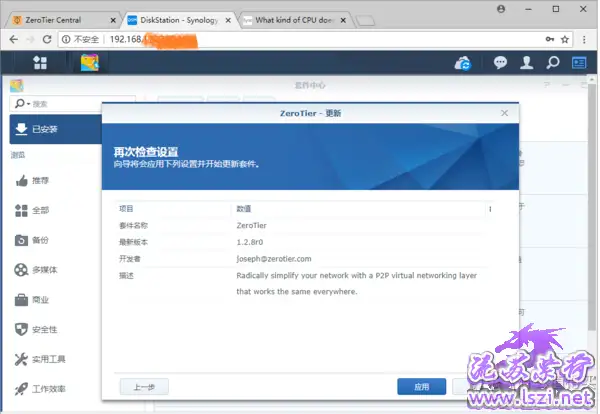
Task: Click the Apply (应用) button
Action: 422,387
